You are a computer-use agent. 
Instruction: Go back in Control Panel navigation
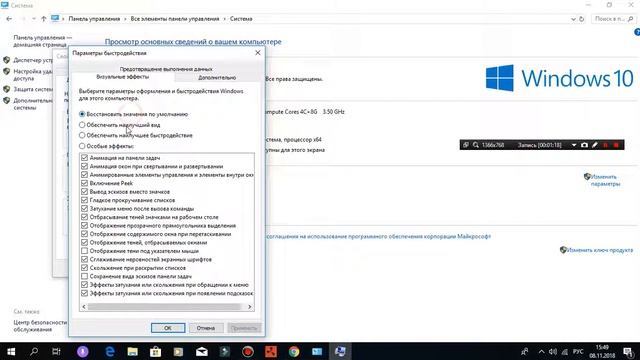pyautogui.click(x=9, y=19)
